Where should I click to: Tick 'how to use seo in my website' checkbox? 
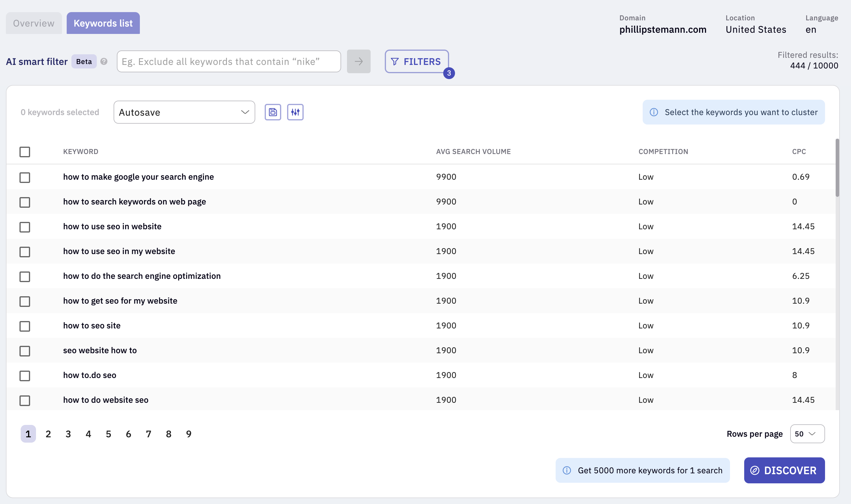click(x=25, y=252)
